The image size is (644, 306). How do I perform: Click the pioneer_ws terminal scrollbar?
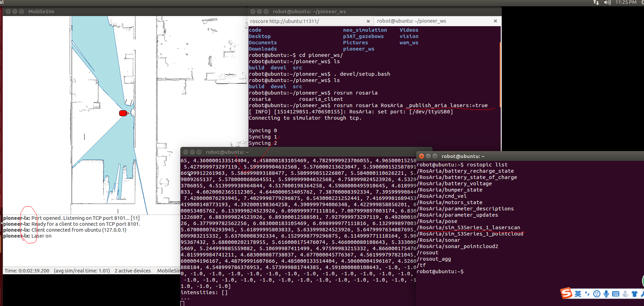click(500, 75)
